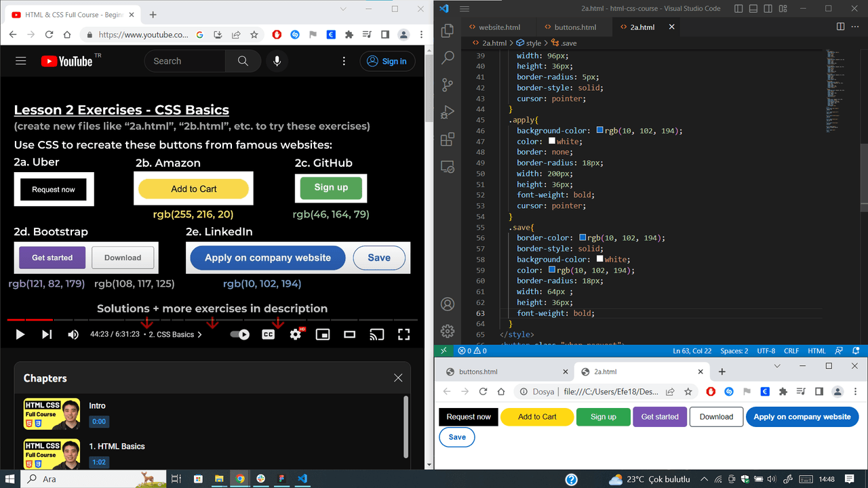
Task: Click the YouTube Sign in button
Action: [387, 61]
